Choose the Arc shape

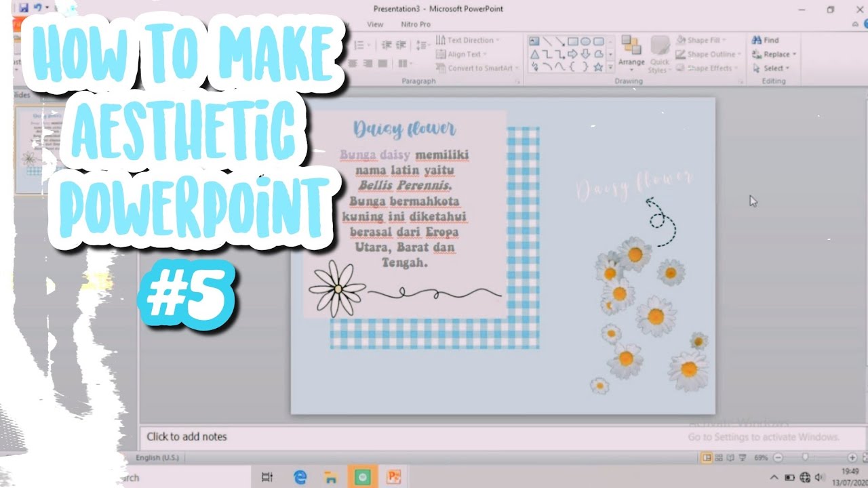[x=547, y=66]
